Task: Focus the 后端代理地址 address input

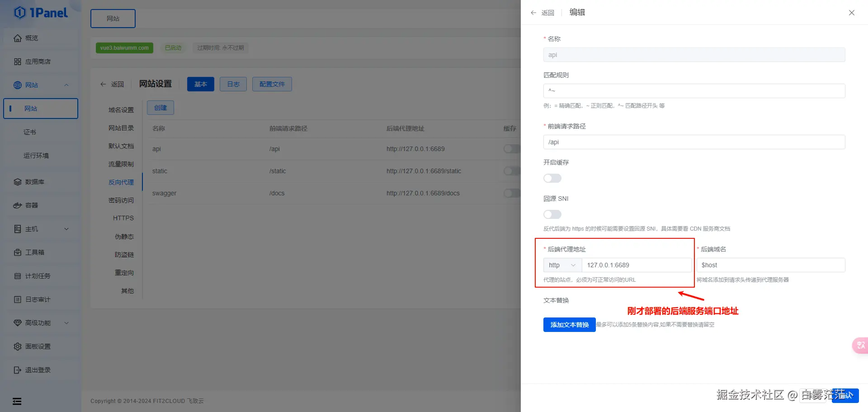Action: click(637, 265)
